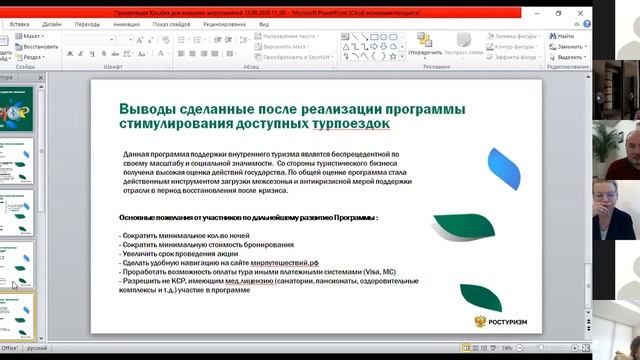Expand the shapes gallery with More arrow
640x360 pixels.
[x=402, y=57]
